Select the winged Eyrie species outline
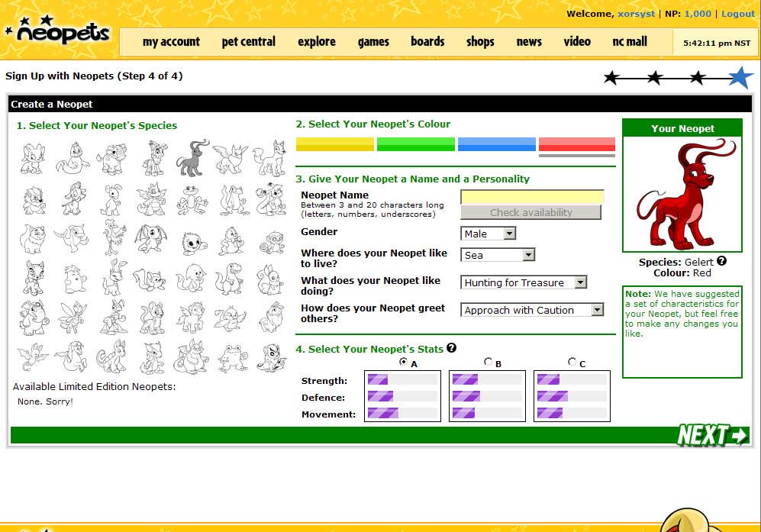 coord(231,158)
